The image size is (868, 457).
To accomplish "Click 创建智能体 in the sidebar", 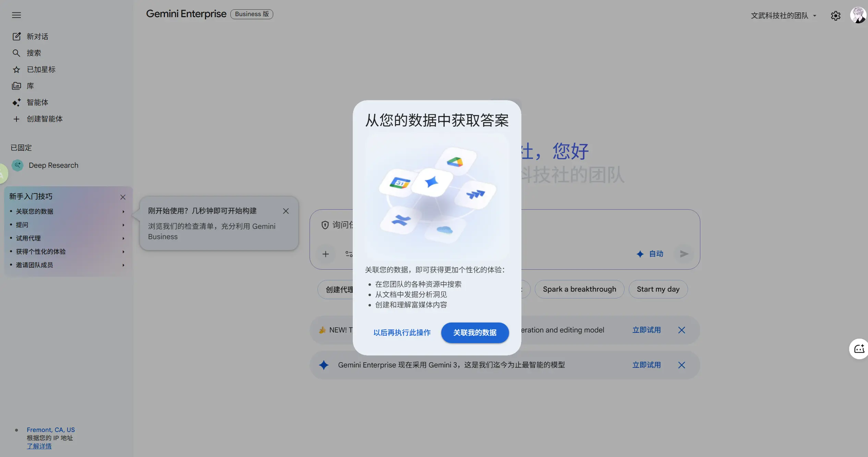I will [x=45, y=119].
